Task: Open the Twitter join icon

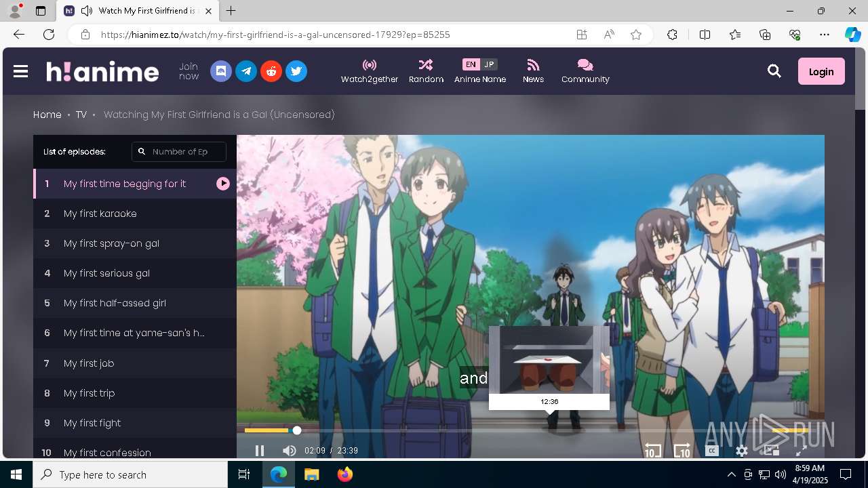Action: tap(296, 71)
